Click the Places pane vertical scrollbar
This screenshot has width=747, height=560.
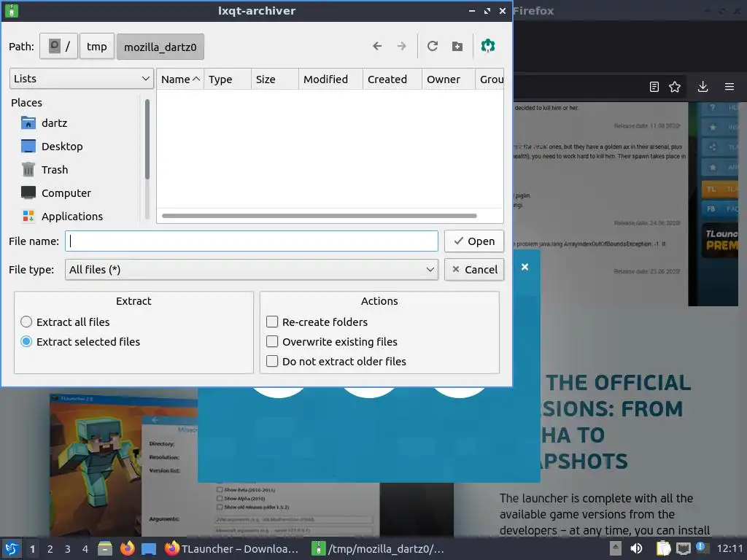[147, 139]
